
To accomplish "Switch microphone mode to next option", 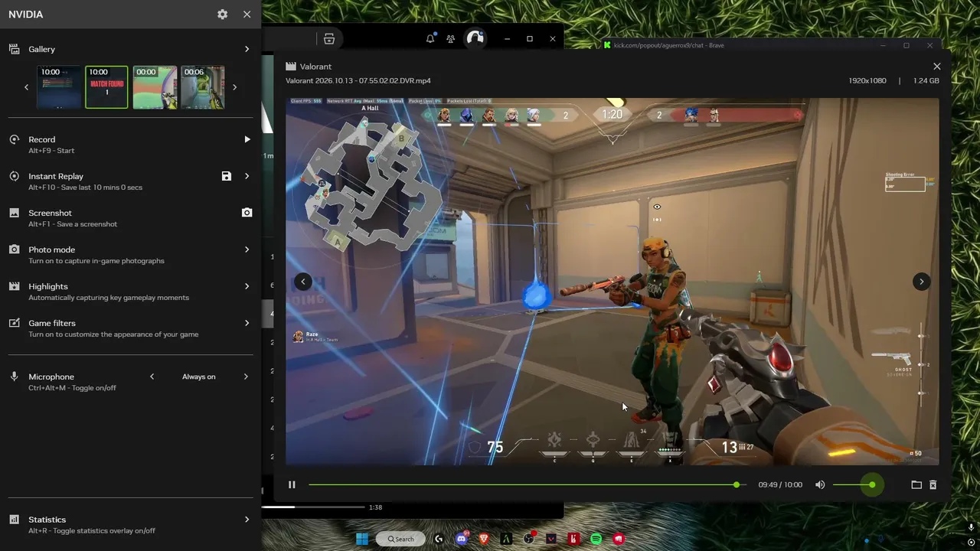I will click(x=246, y=377).
